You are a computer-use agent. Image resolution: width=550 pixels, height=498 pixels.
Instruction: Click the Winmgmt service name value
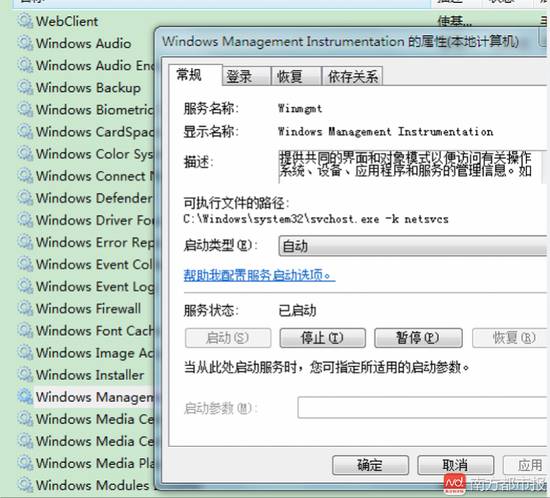click(300, 108)
